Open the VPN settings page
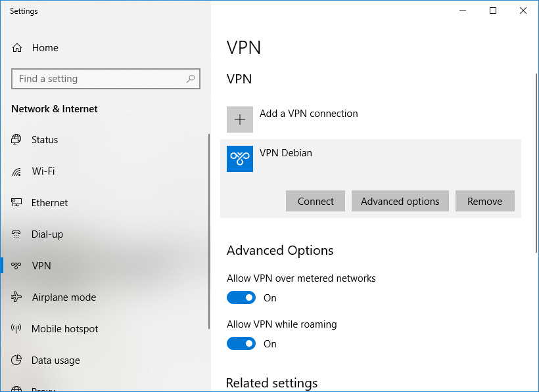 pyautogui.click(x=41, y=266)
